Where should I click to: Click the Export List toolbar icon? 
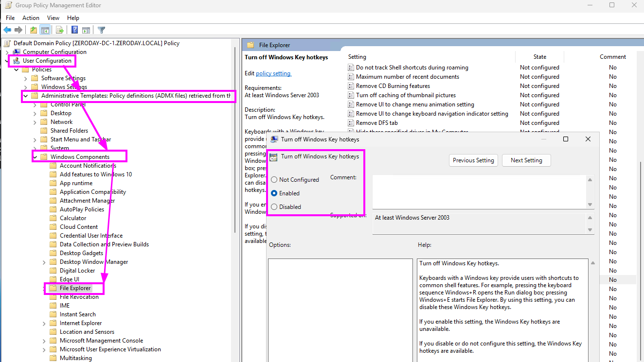tap(60, 30)
